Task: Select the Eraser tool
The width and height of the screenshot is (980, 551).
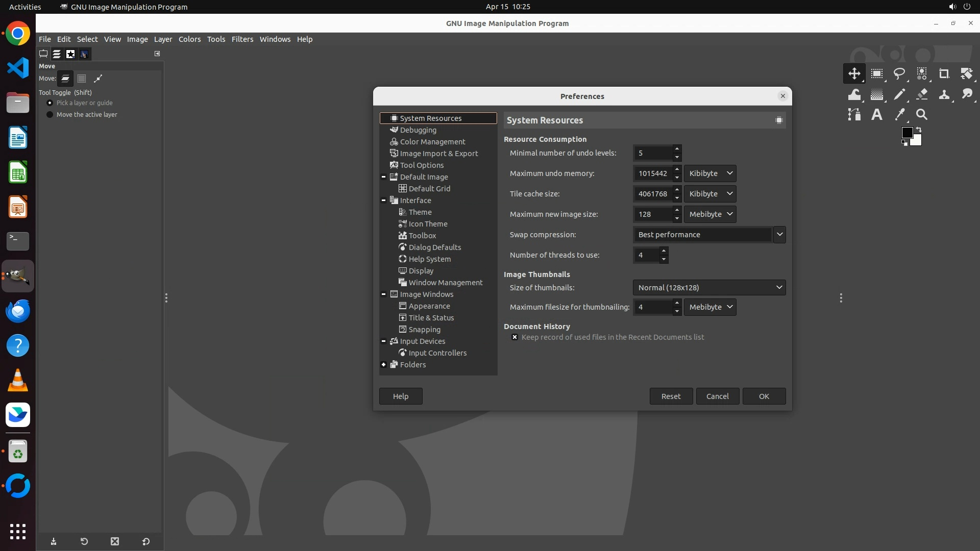Action: pyautogui.click(x=922, y=94)
